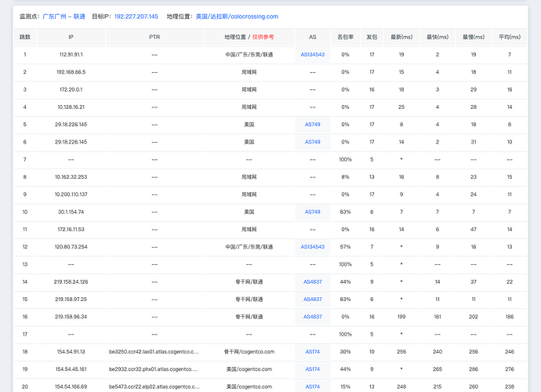Open AS4837 link in hop 16 row

coord(313,317)
